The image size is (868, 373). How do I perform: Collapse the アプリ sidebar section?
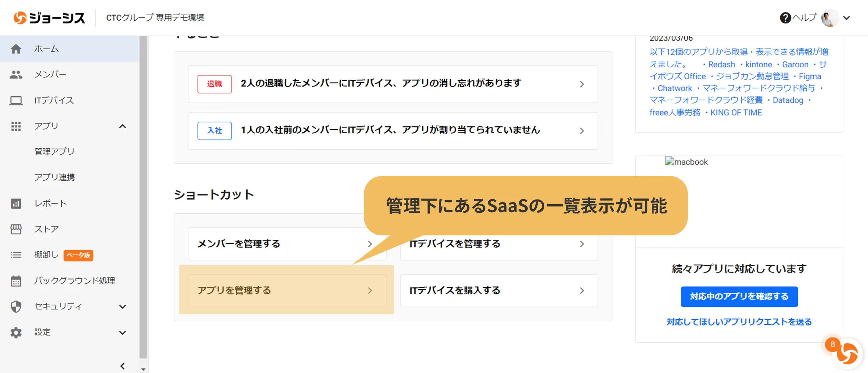click(x=123, y=126)
